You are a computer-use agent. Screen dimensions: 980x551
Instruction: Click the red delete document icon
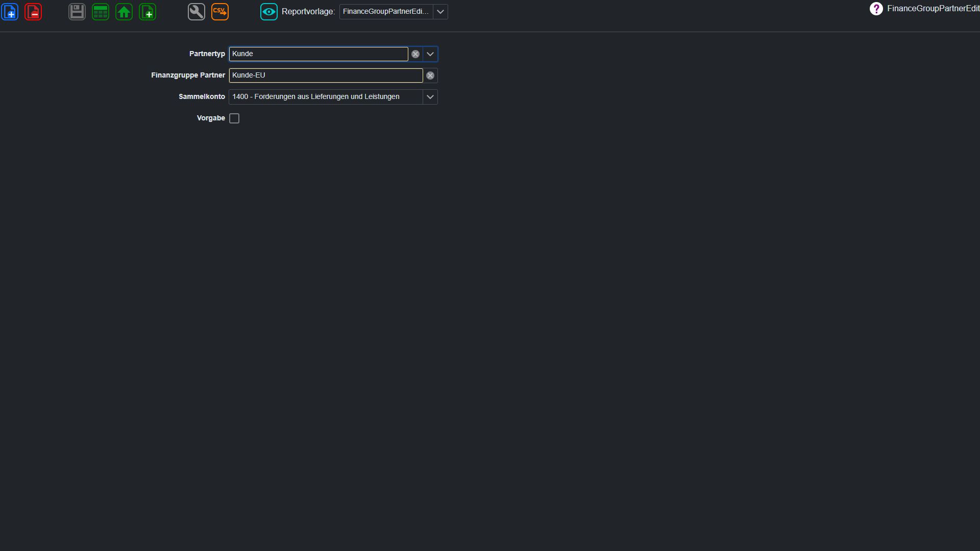33,12
